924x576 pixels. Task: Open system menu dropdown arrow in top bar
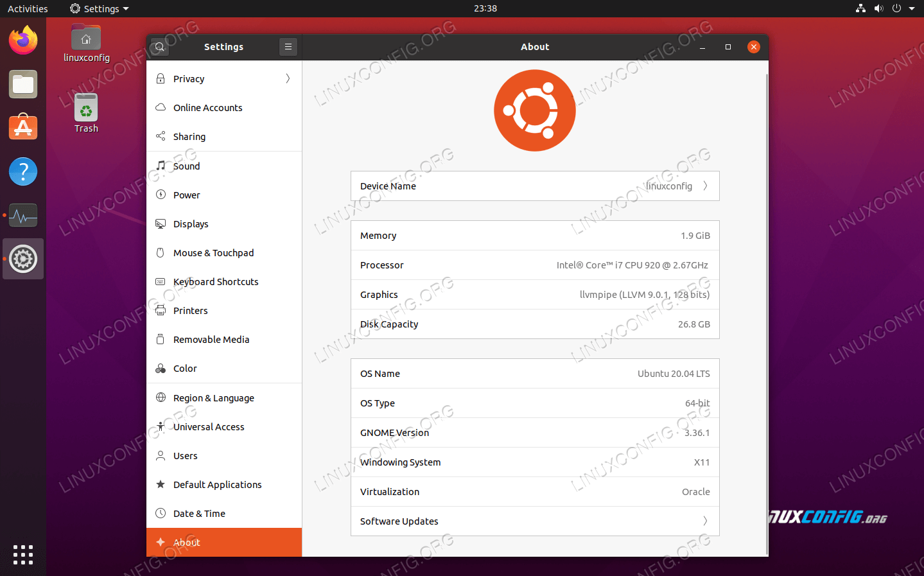(912, 8)
